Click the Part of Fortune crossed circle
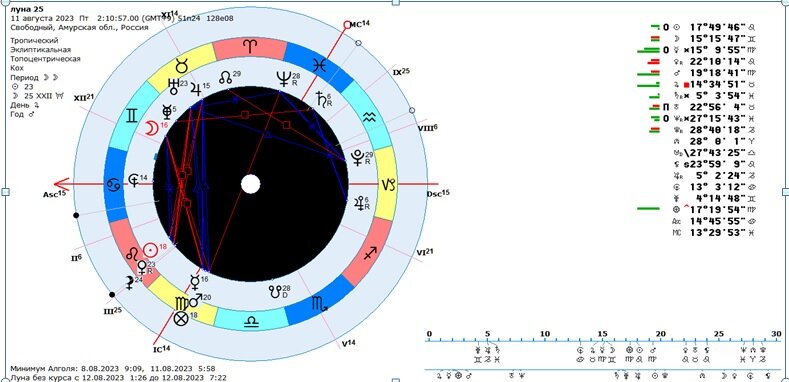Viewport: 789px width, 382px height. tap(181, 318)
